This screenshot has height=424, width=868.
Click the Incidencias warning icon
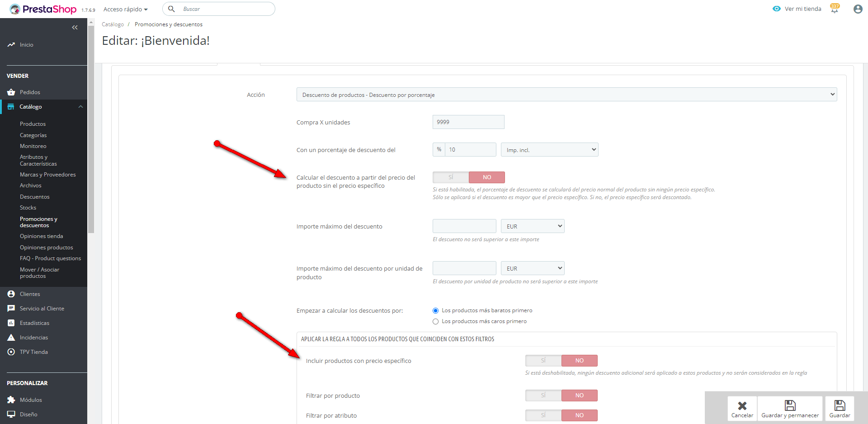point(11,338)
